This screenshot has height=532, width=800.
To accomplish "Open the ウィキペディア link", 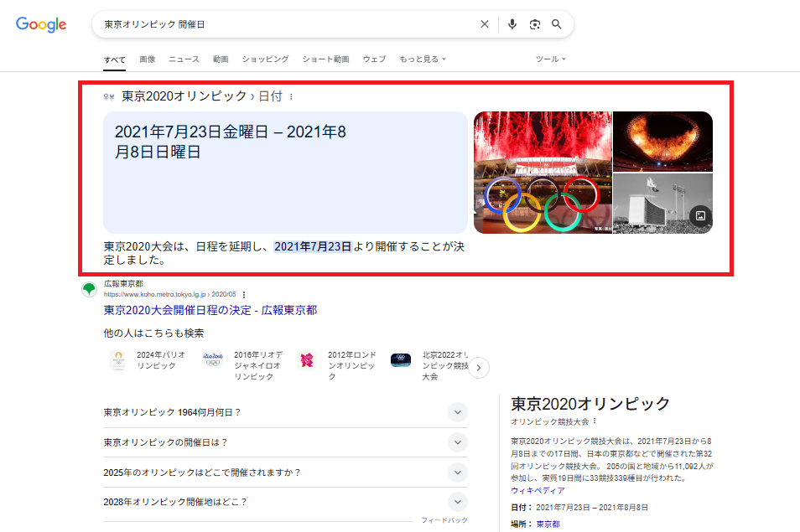I will (x=538, y=490).
